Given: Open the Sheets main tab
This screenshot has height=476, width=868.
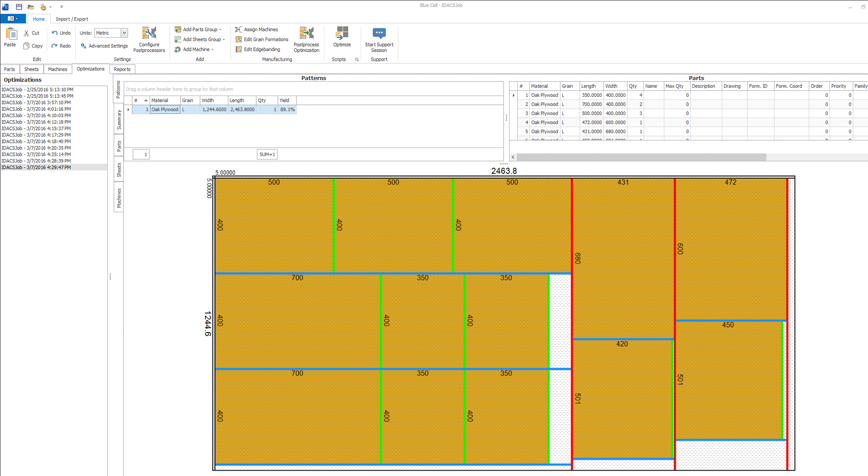Looking at the screenshot, I should point(31,69).
